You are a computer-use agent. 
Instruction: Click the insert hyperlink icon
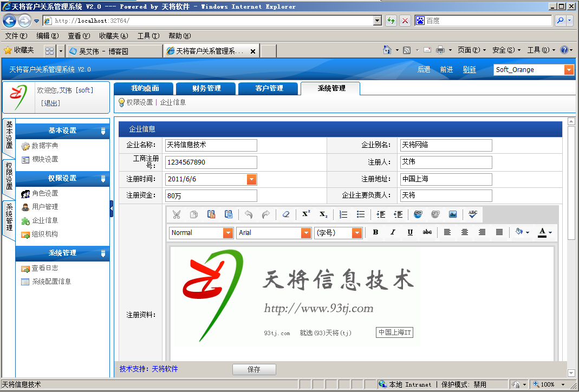418,214
